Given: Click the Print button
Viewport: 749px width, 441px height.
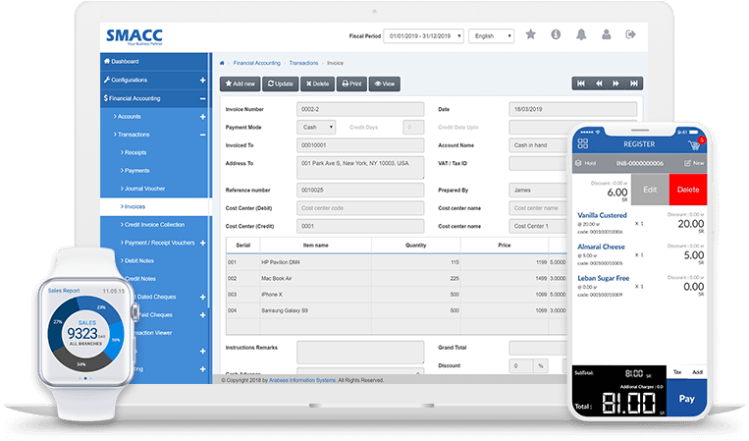Looking at the screenshot, I should click(352, 84).
